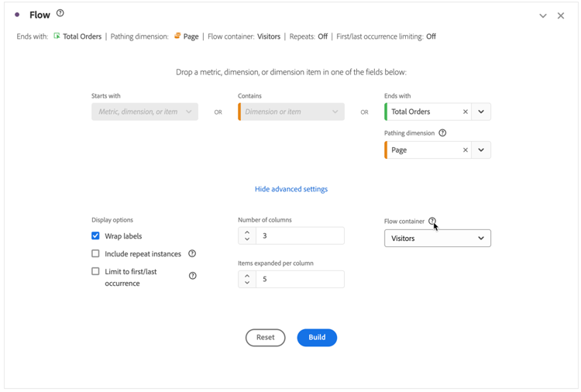
Task: Open the Ends with dropdown arrow
Action: [481, 112]
